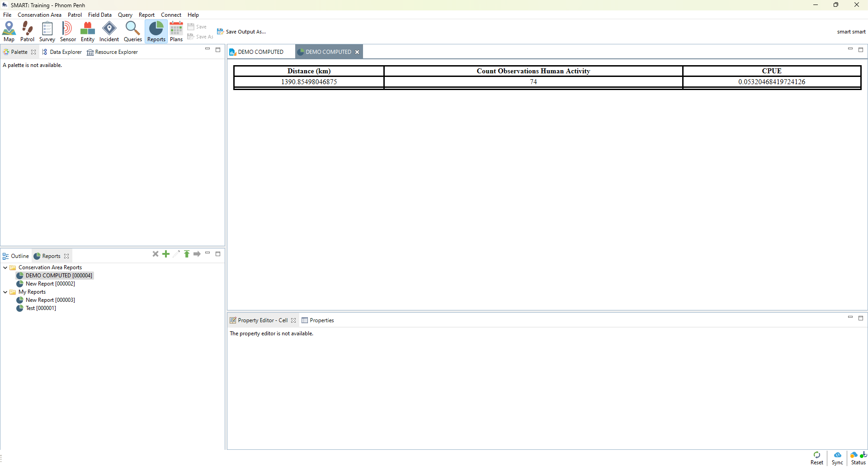This screenshot has height=467, width=868.
Task: Collapse the My Reports folder
Action: pyautogui.click(x=5, y=292)
